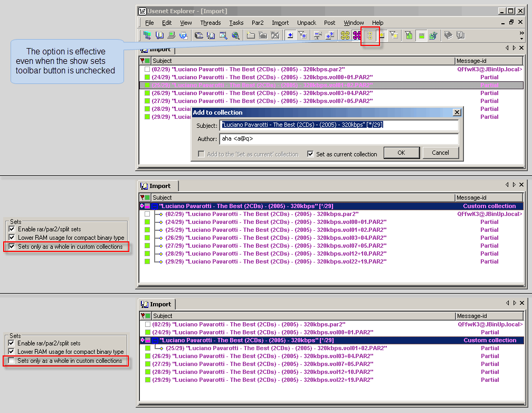The width and height of the screenshot is (532, 413).
Task: Click the folder with X toolbar icon
Action: [275, 35]
